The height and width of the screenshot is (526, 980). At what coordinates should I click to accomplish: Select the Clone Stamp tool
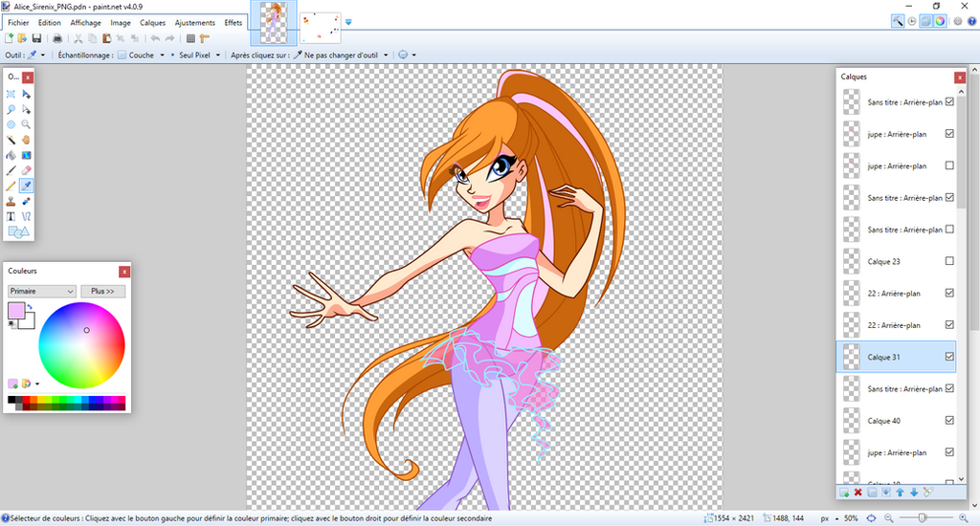[x=11, y=201]
